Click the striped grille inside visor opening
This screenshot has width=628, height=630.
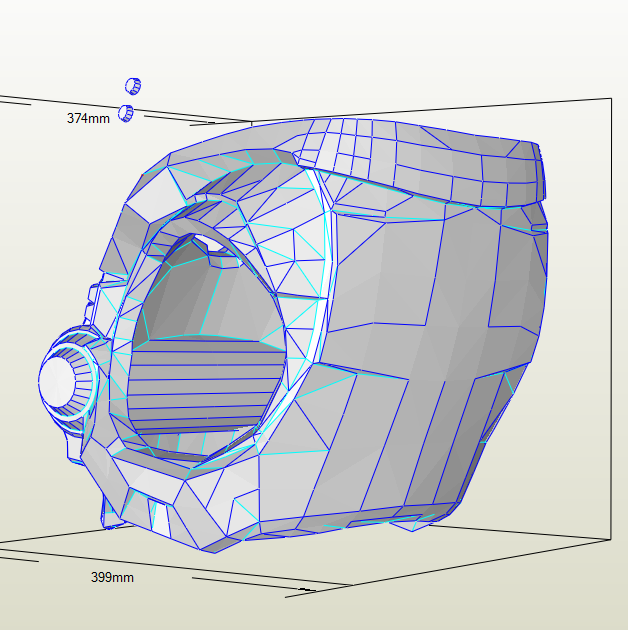tap(207, 385)
